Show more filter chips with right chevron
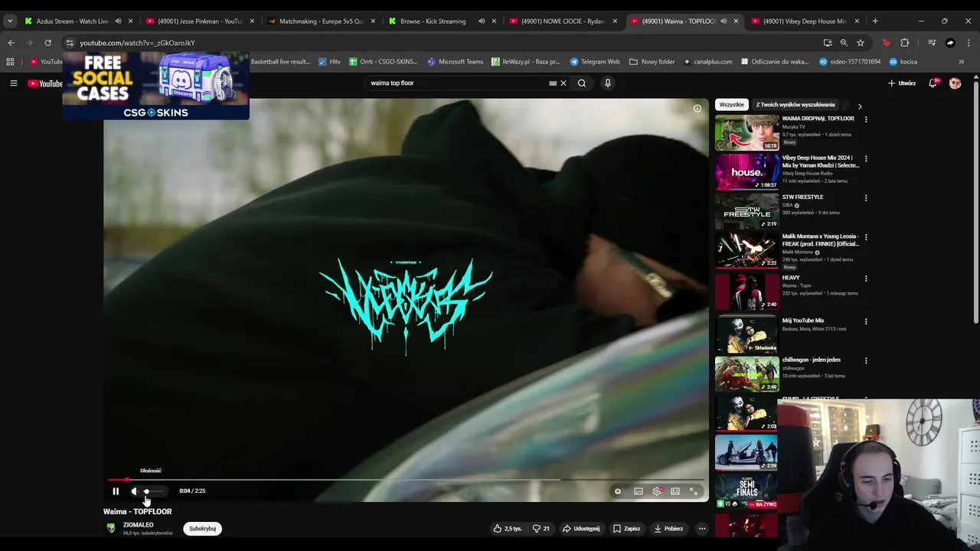Screen dimensions: 980x551 pos(859,106)
